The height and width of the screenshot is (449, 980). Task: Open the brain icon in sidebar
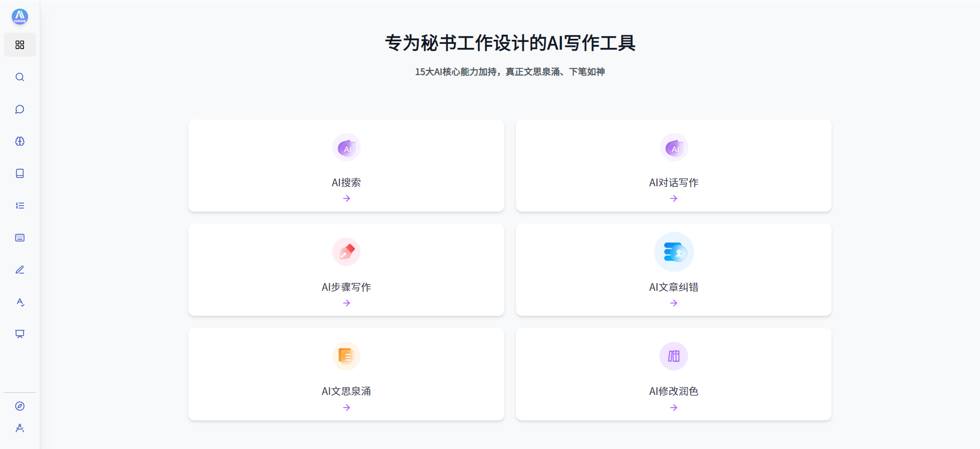click(20, 141)
